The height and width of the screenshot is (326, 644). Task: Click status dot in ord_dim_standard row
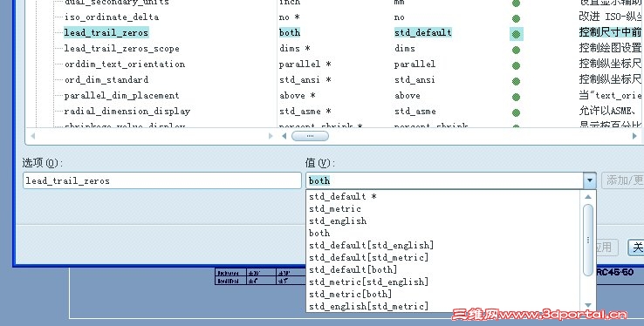click(x=517, y=81)
